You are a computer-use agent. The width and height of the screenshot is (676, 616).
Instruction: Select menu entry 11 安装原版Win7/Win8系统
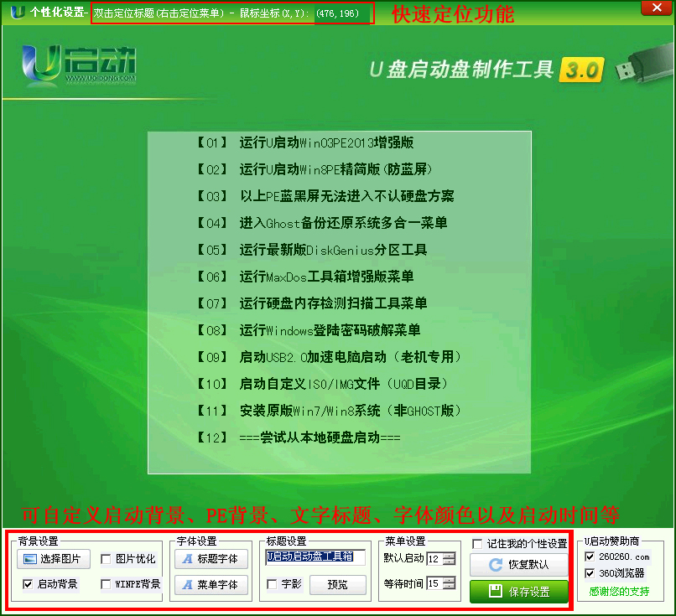pos(330,411)
